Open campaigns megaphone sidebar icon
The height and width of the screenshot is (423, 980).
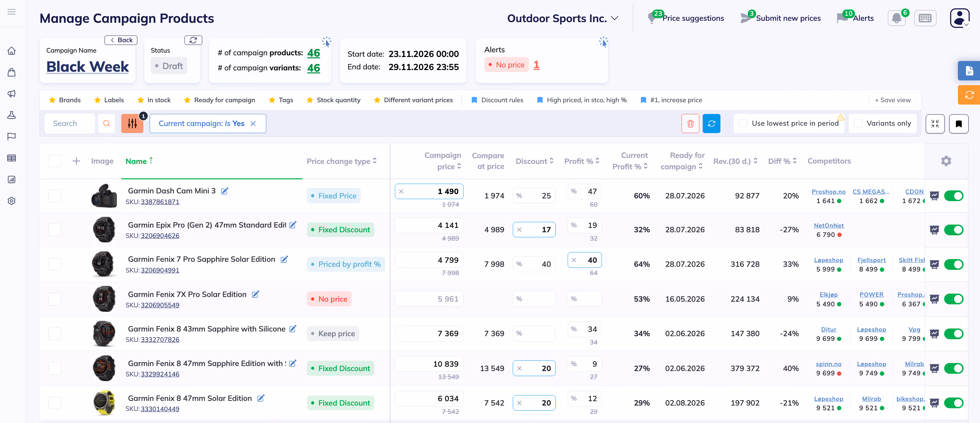pyautogui.click(x=11, y=94)
